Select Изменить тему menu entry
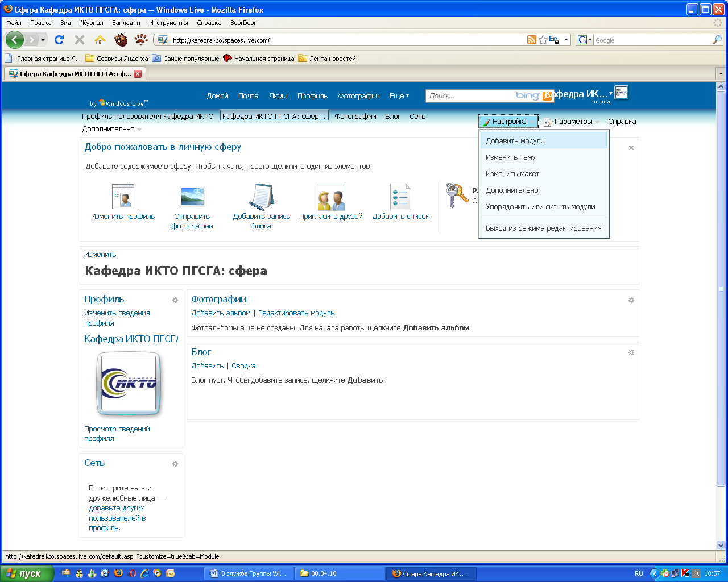 [x=544, y=157]
